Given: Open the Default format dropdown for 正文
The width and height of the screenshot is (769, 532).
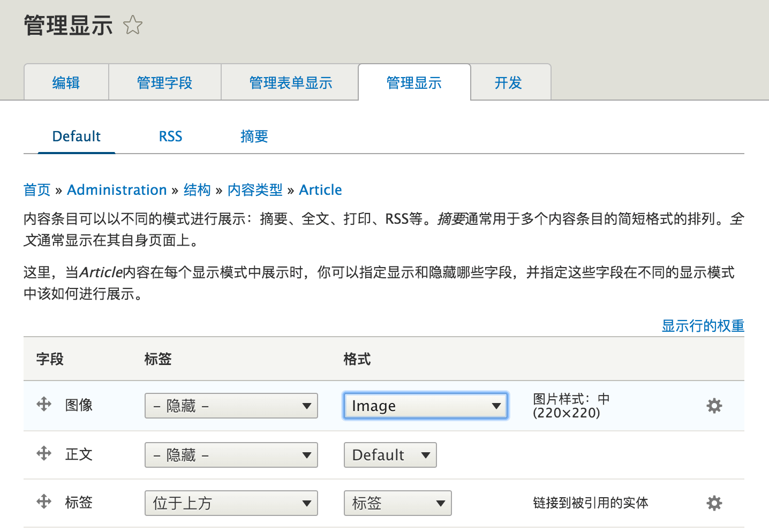Looking at the screenshot, I should (x=390, y=455).
